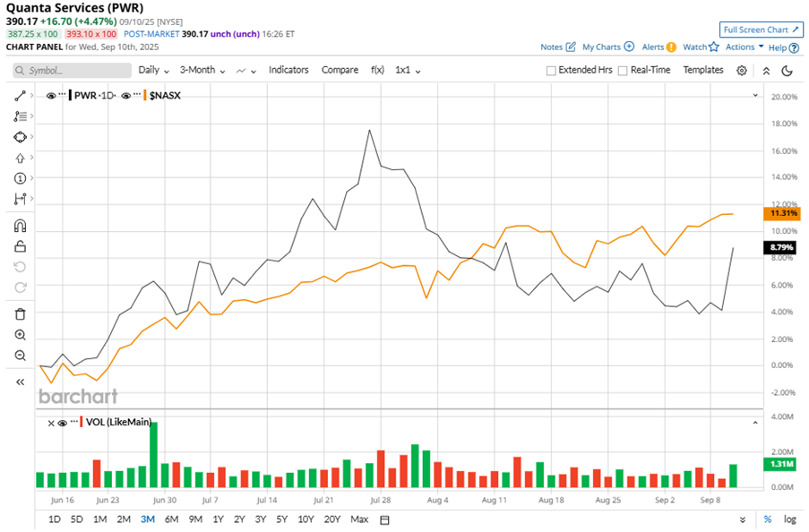Toggle visibility eye for PWR series
This screenshot has height=532, width=809.
click(x=51, y=96)
